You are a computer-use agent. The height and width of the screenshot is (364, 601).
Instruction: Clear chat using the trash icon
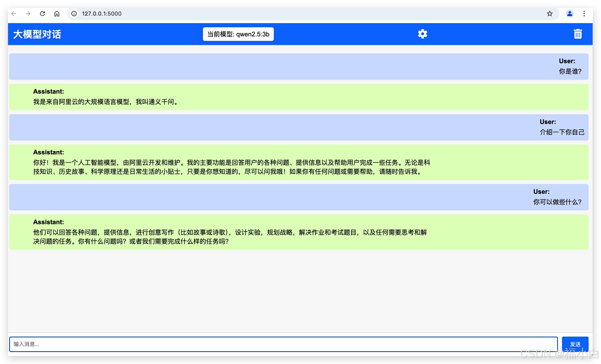(x=578, y=34)
